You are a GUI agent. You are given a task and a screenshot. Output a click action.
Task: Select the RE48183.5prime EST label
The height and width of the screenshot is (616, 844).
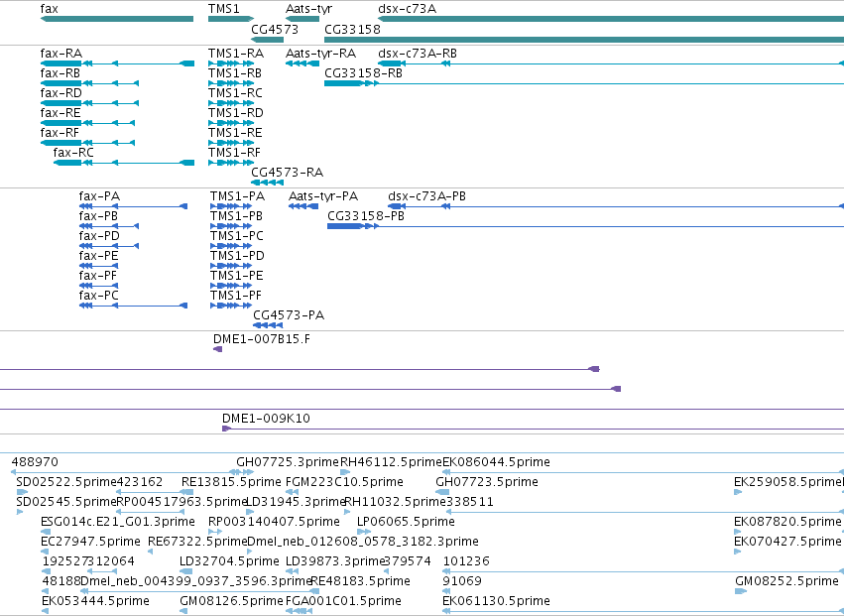[x=361, y=581]
